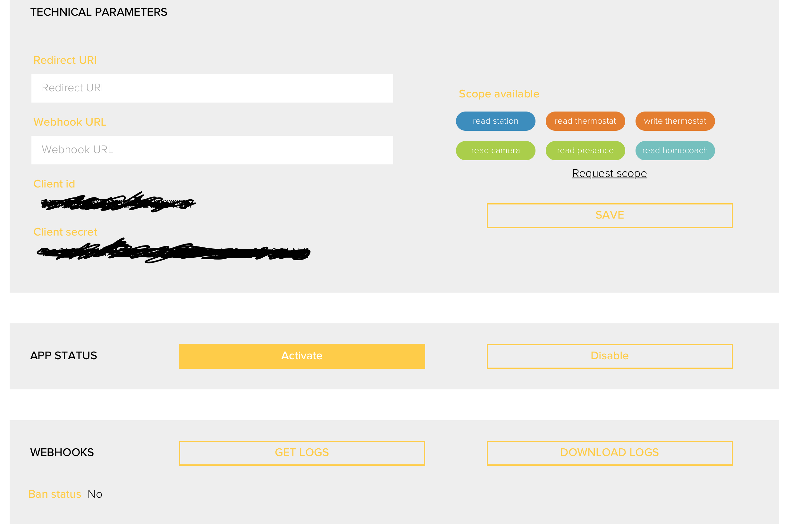Click the Redirect URI input field

(x=212, y=88)
